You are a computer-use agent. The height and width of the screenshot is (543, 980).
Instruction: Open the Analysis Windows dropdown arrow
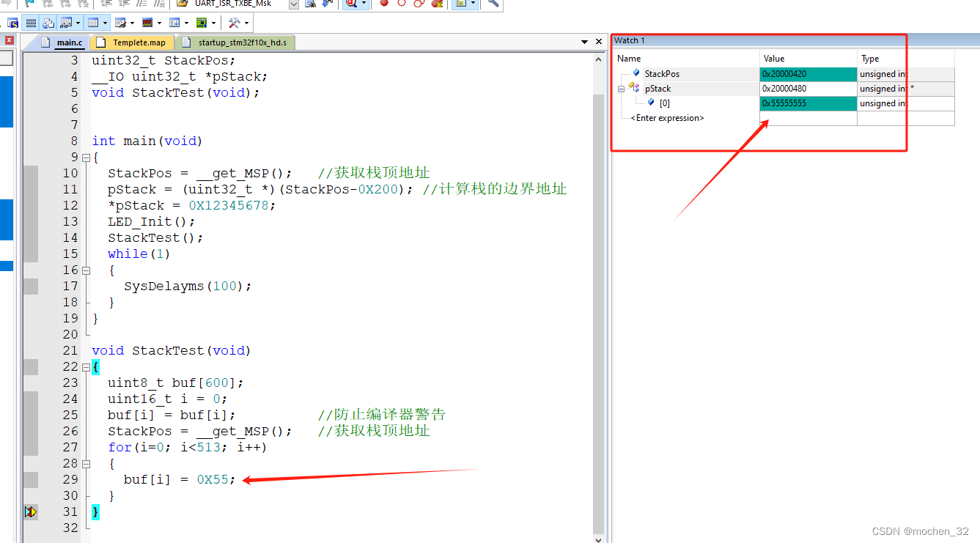click(159, 23)
